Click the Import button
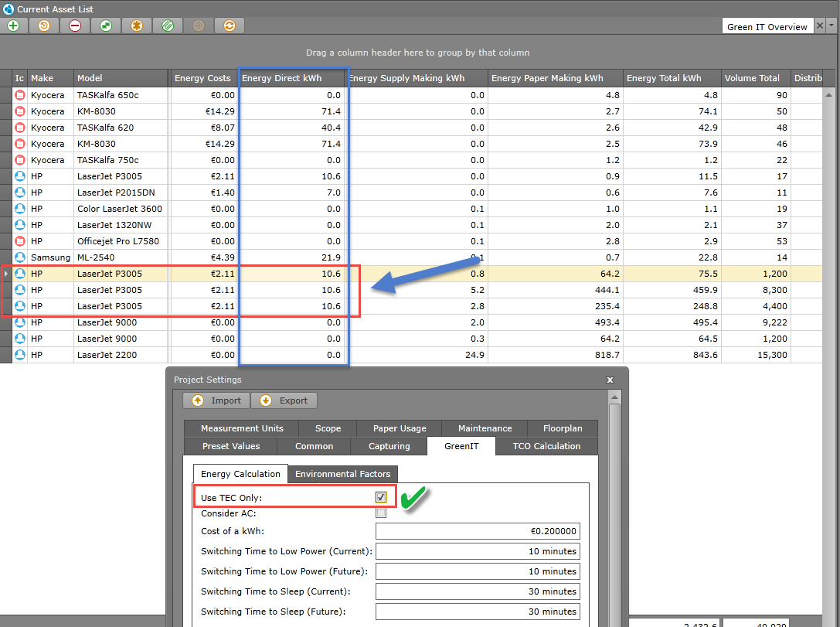Screen dimensions: 840x627 coord(216,400)
